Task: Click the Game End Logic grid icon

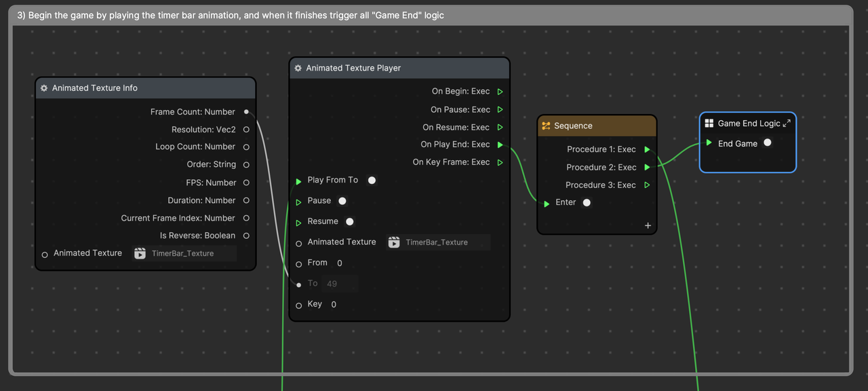Action: coord(709,124)
